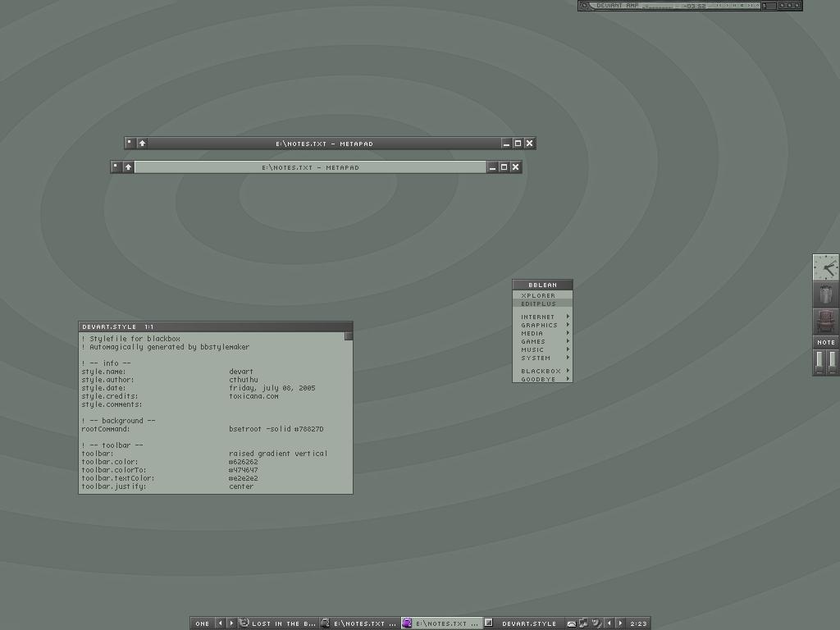
Task: Click the third system tray icon on toolbar
Action: pos(596,623)
